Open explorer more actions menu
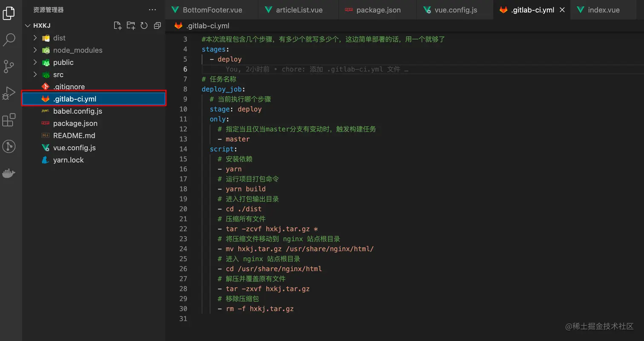 (152, 9)
